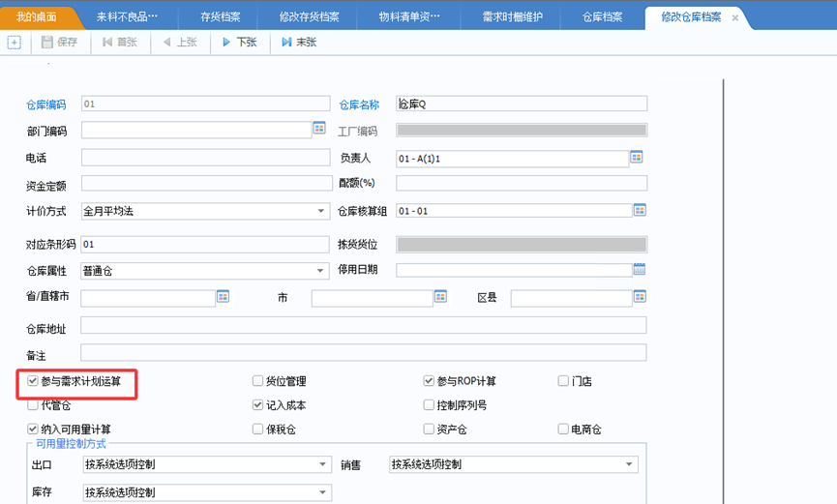Toggle 纳入可用量计算 checkbox

tap(33, 429)
